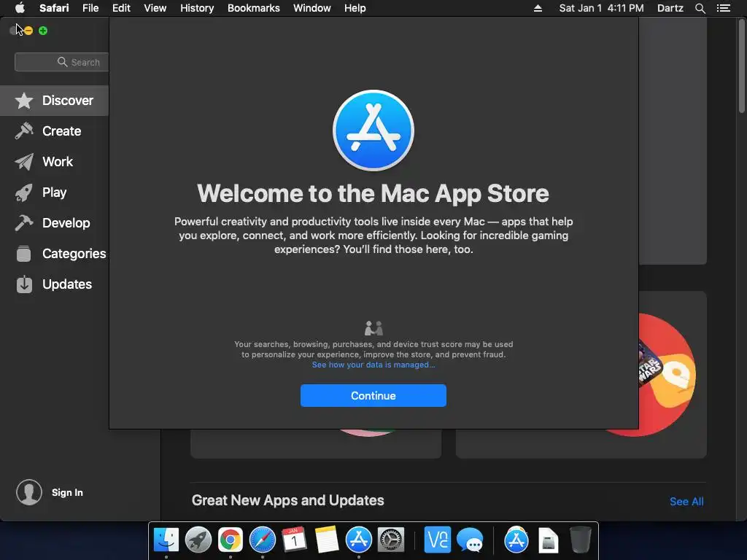Open the Apple menu

click(20, 7)
